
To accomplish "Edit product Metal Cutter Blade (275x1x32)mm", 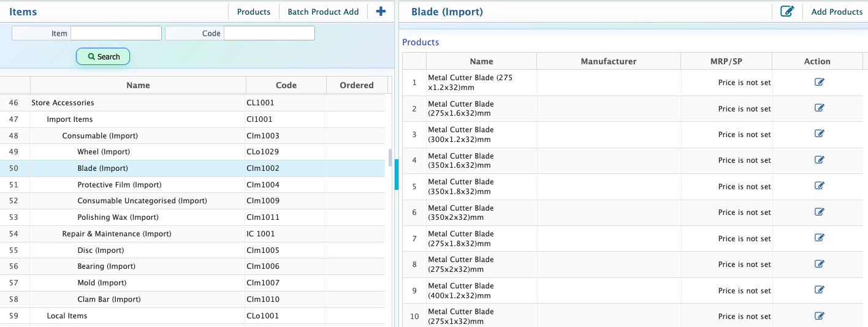I will click(x=819, y=316).
